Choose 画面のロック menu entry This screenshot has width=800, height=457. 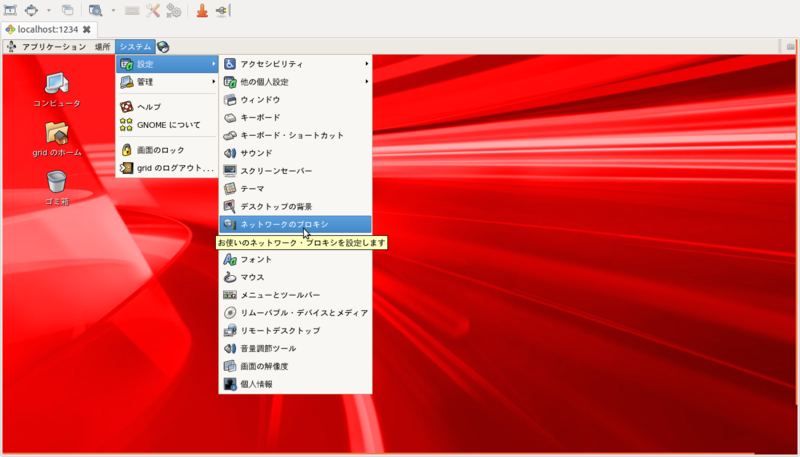(x=167, y=150)
